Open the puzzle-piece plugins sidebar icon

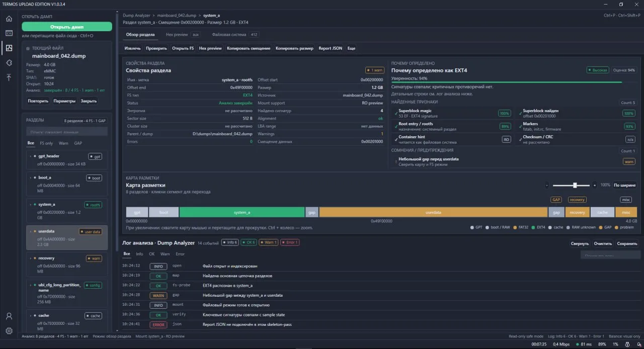[9, 63]
